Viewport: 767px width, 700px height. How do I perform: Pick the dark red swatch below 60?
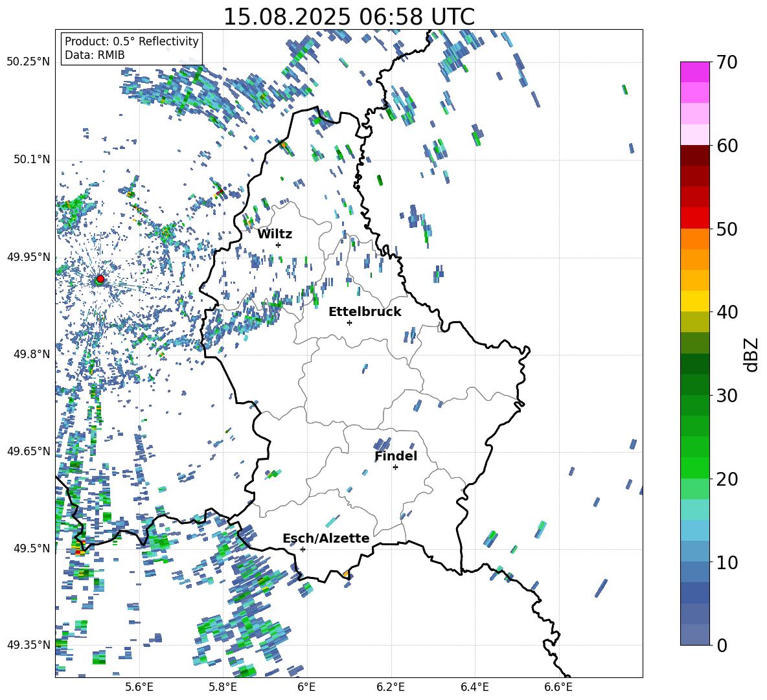tap(695, 155)
